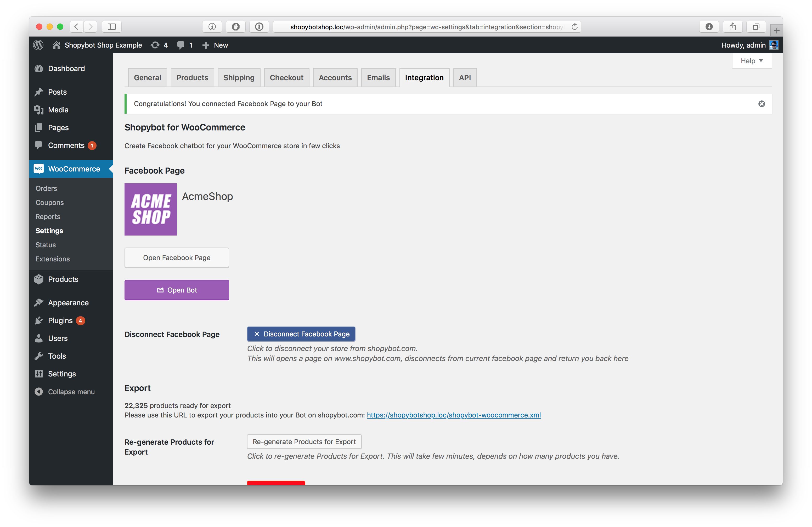812x527 pixels.
Task: Open Posts menu in sidebar
Action: click(71, 92)
